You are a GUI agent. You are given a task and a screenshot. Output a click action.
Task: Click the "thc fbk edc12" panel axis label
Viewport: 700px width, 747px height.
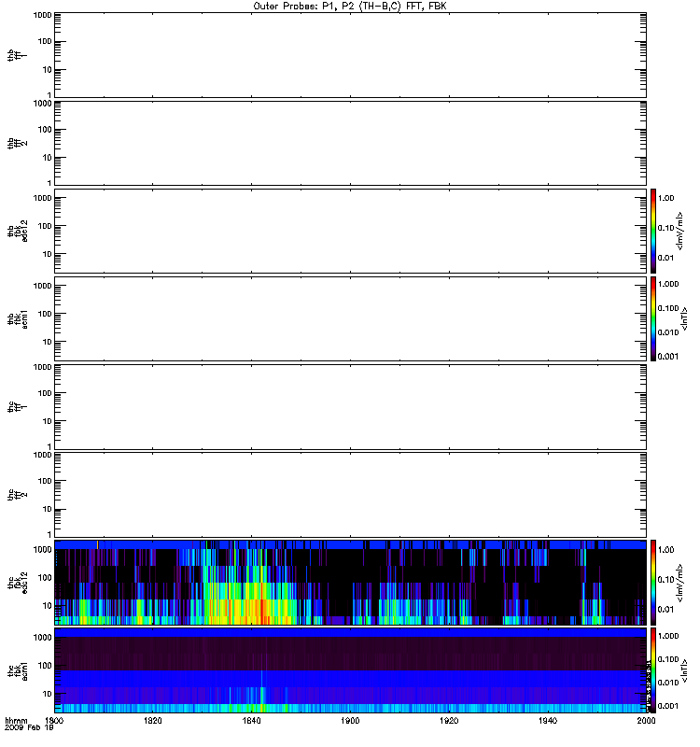click(x=18, y=582)
